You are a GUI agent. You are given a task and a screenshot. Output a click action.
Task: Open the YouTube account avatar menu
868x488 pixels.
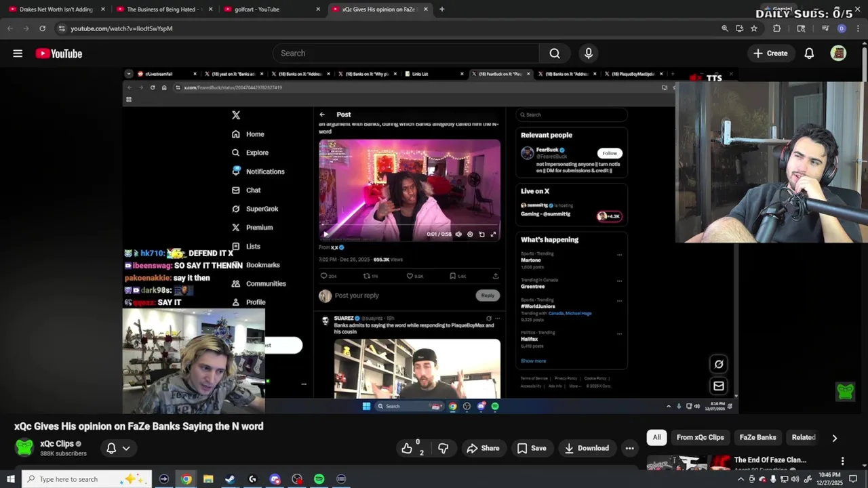pos(838,54)
